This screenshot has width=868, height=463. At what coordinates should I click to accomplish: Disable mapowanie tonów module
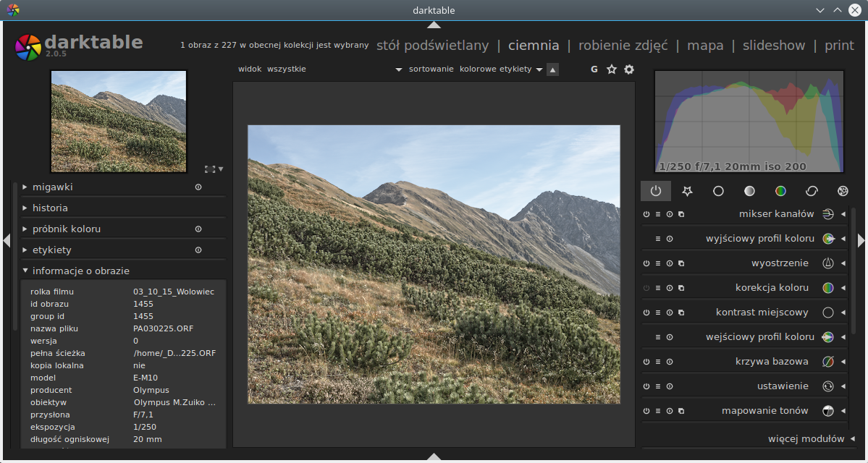tap(646, 411)
